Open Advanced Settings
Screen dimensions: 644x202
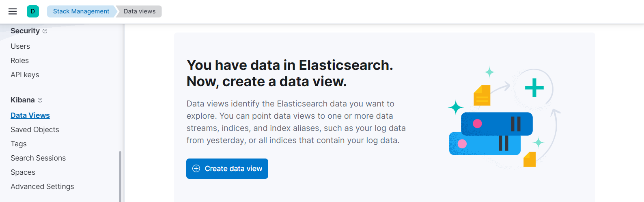click(x=42, y=187)
